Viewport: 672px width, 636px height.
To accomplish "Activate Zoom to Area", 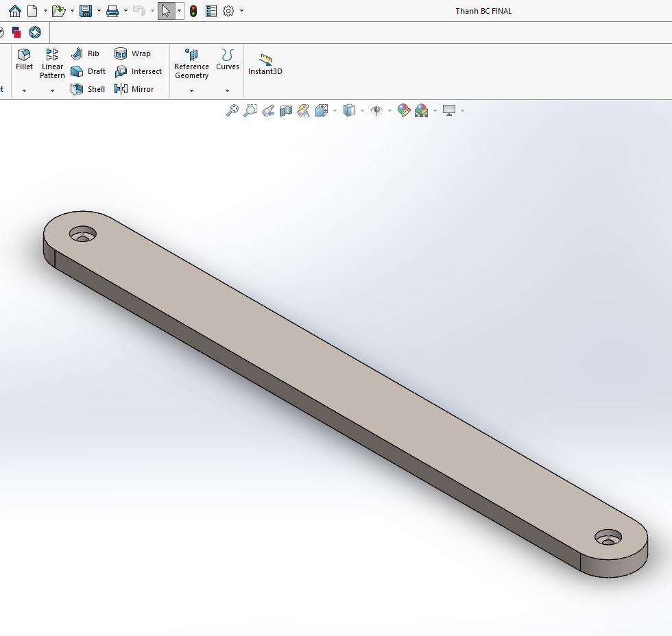I will point(250,110).
